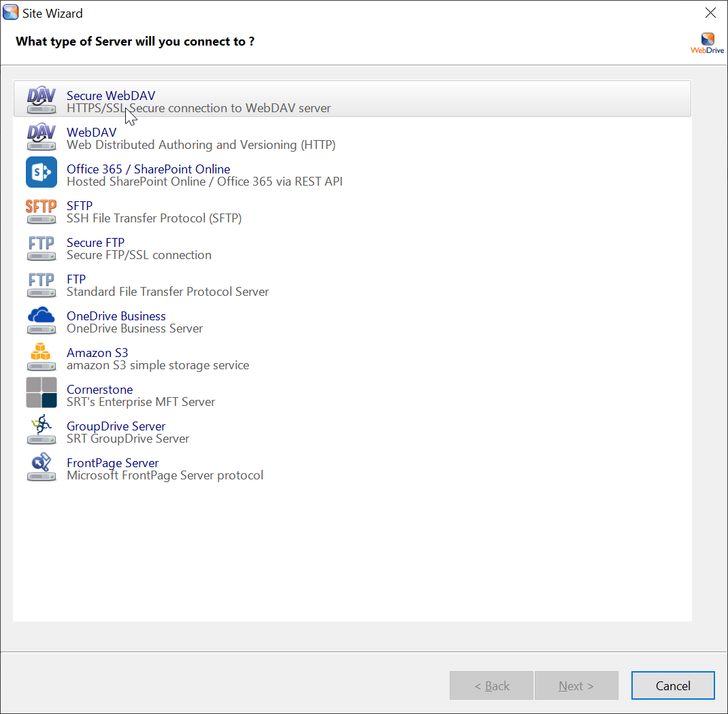
Task: Select the SharePoint Online icon
Action: (42, 173)
